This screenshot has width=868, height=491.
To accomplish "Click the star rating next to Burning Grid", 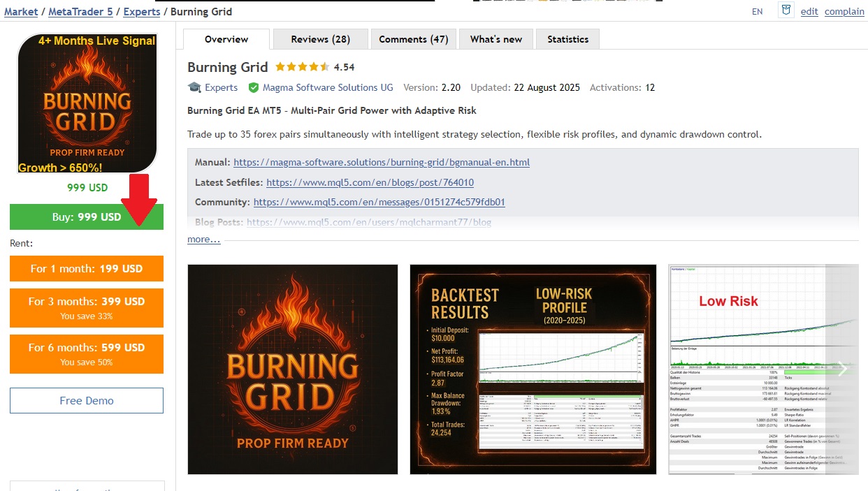I will 302,67.
